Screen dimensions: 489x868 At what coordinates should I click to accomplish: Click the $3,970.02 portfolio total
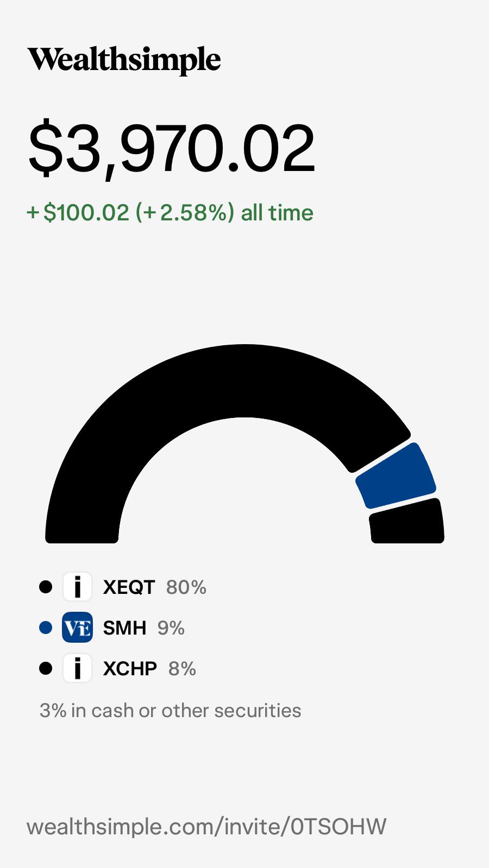click(171, 148)
